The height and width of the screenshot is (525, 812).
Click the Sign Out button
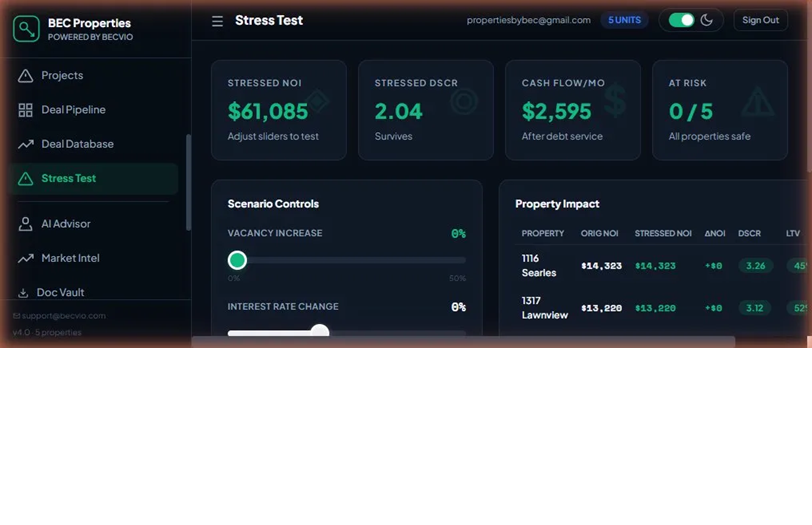[760, 20]
